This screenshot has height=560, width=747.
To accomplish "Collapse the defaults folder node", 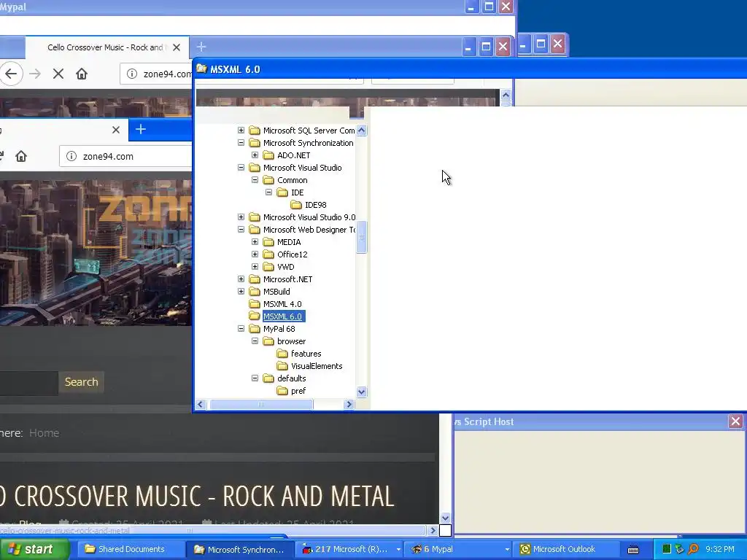I will point(255,378).
